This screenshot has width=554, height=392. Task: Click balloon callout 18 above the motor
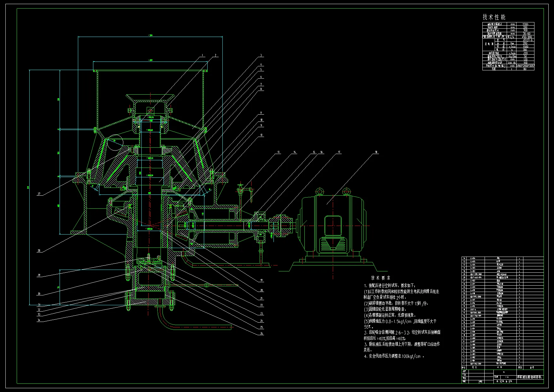(x=376, y=152)
